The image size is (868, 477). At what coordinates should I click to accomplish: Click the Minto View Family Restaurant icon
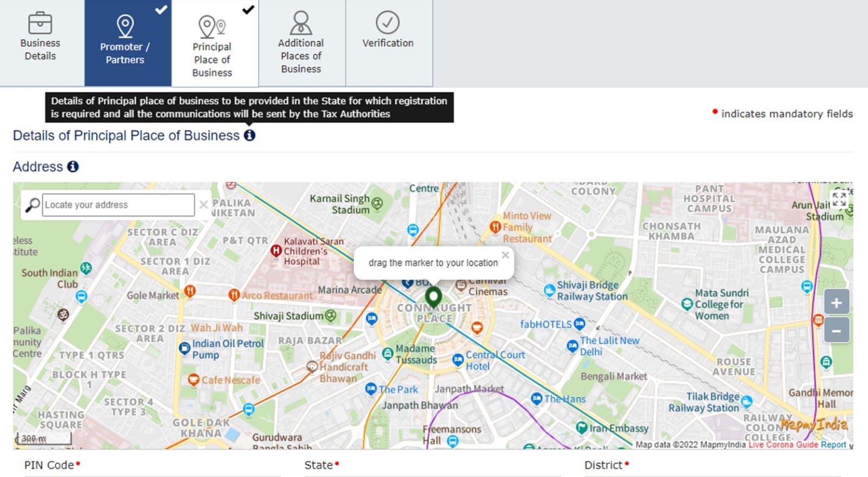coord(495,227)
